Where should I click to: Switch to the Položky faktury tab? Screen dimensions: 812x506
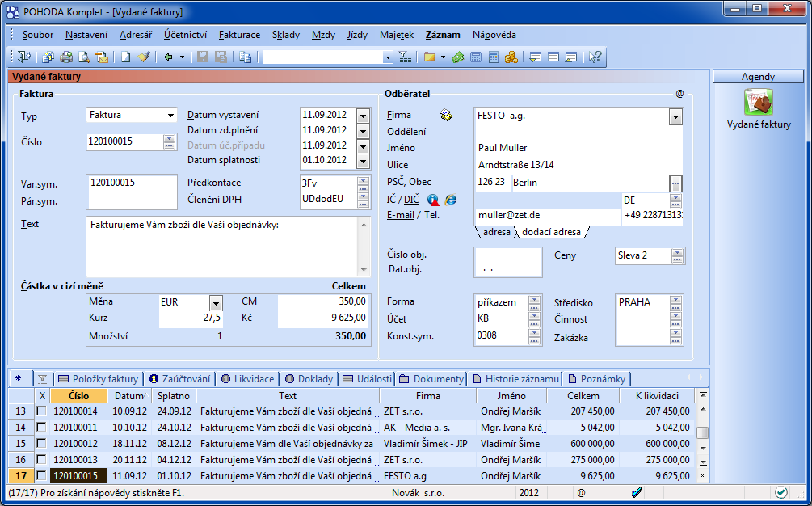(98, 379)
